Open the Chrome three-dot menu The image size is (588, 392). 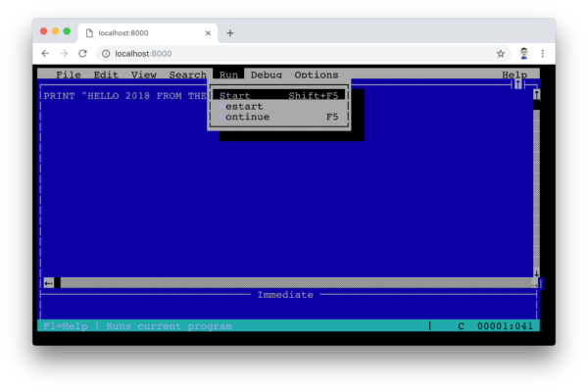[x=543, y=54]
